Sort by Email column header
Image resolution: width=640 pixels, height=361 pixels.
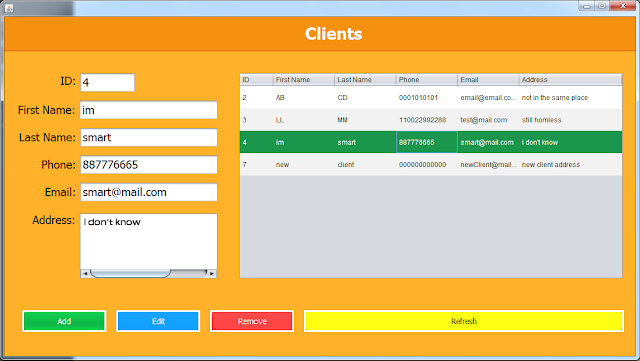click(488, 80)
